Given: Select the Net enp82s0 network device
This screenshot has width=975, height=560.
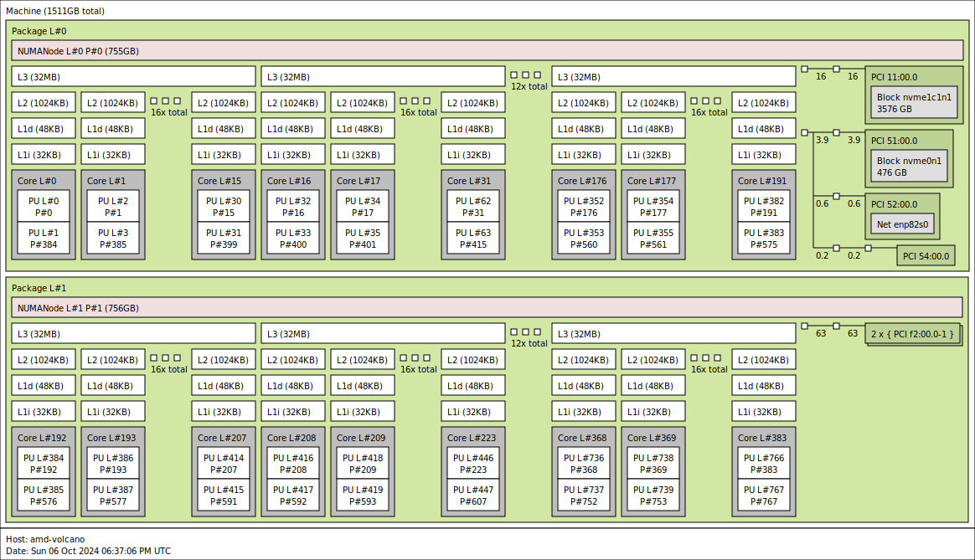Looking at the screenshot, I should pyautogui.click(x=903, y=226).
